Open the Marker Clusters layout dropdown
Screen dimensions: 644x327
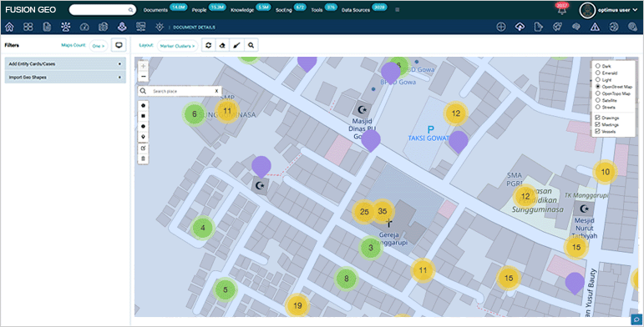coord(177,46)
